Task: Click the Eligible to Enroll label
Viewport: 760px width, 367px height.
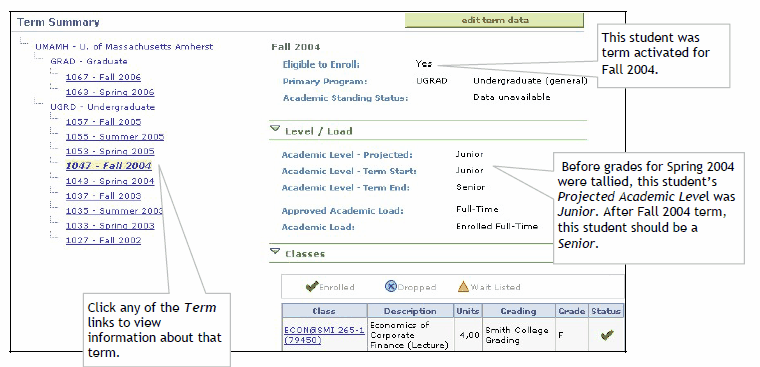Action: tap(321, 65)
